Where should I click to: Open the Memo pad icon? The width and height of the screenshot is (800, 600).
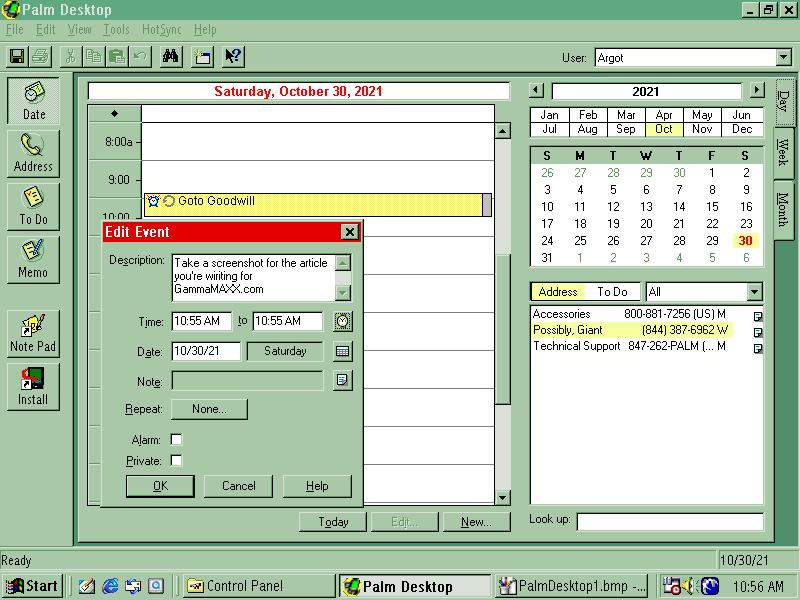point(33,258)
